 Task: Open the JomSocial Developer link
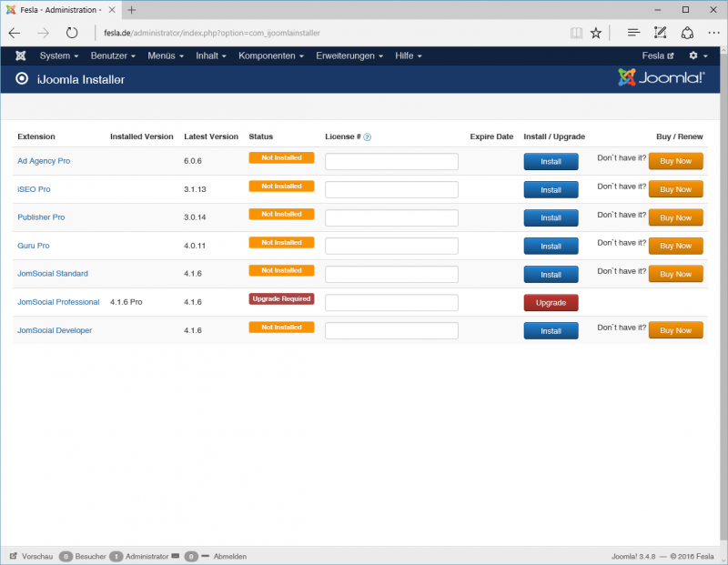pos(55,330)
